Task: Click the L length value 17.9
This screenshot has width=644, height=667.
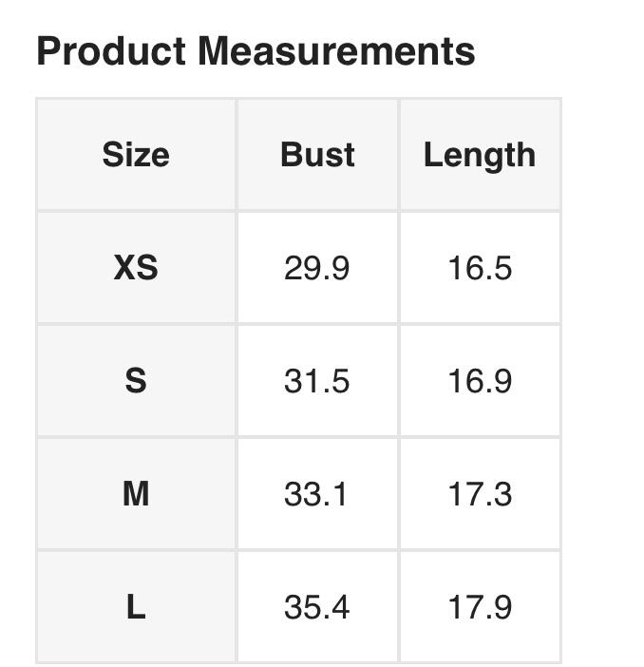Action: pyautogui.click(x=480, y=607)
